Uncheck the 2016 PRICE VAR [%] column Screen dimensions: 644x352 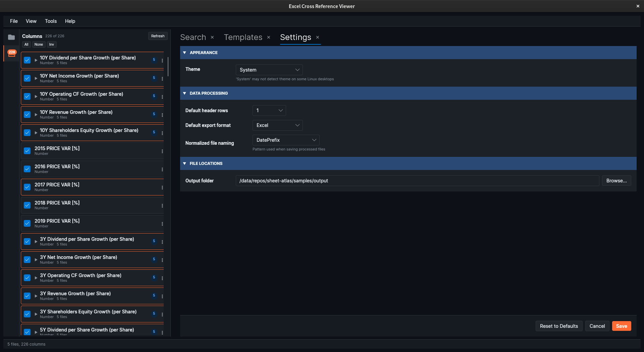click(27, 169)
